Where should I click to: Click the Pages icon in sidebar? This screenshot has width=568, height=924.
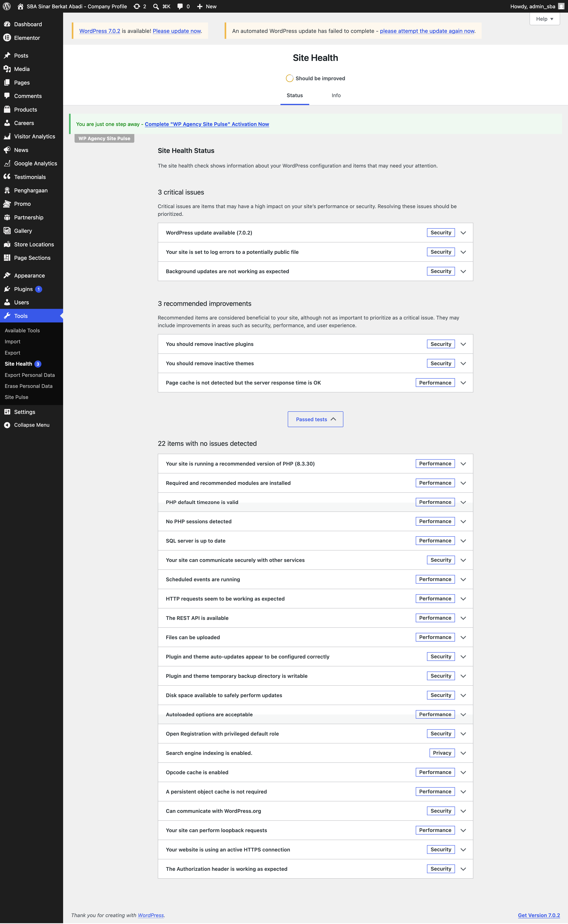pos(7,83)
